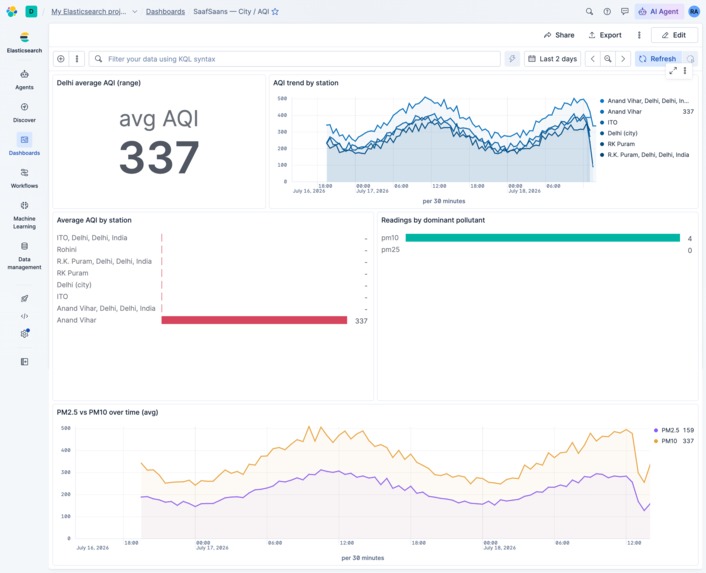Star the SaafSaans dashboard as favorite

(275, 12)
